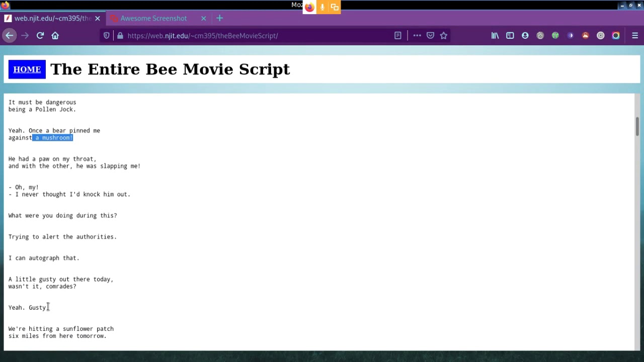The height and width of the screenshot is (362, 644).
Task: Click the gray recycle-bin extension icon
Action: click(540, 36)
